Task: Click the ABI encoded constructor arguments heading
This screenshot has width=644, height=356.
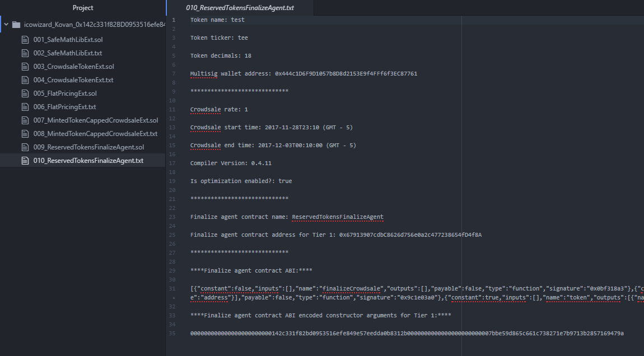Action: 321,316
